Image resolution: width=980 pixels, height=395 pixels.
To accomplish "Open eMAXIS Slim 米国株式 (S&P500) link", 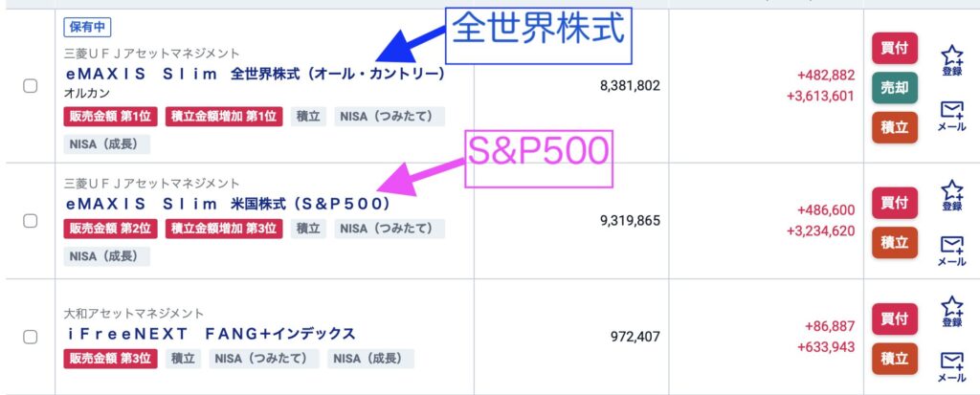I will coord(228,204).
